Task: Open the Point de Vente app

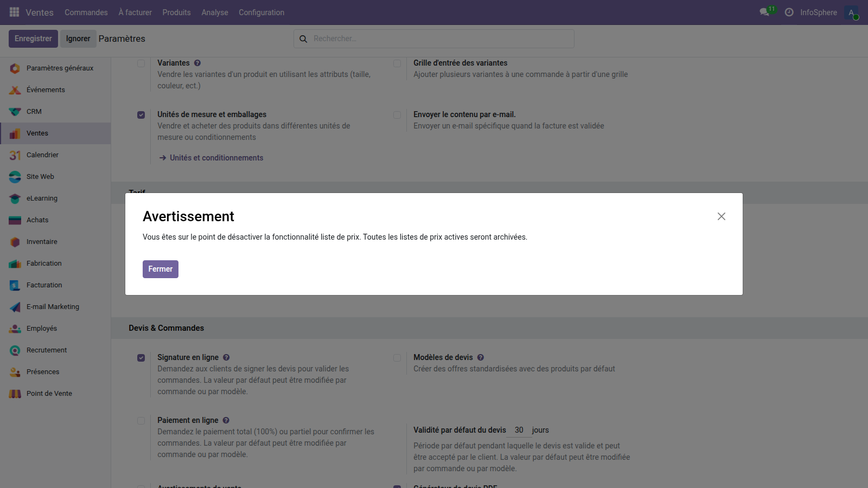Action: pos(49,393)
